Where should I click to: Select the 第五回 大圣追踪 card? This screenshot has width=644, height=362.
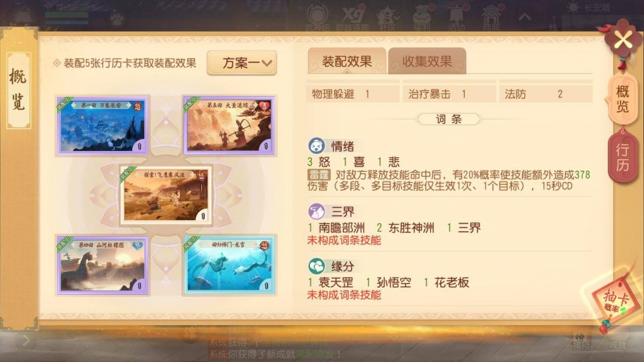tap(229, 126)
